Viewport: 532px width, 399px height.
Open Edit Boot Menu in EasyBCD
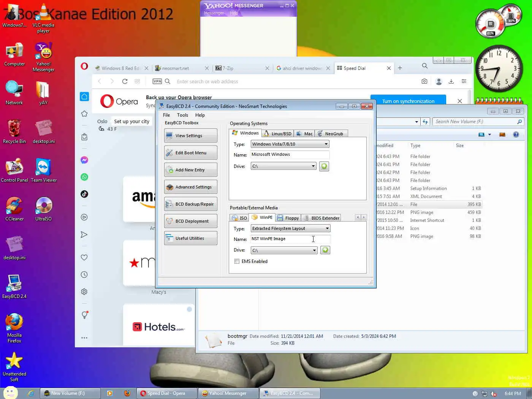pyautogui.click(x=190, y=153)
